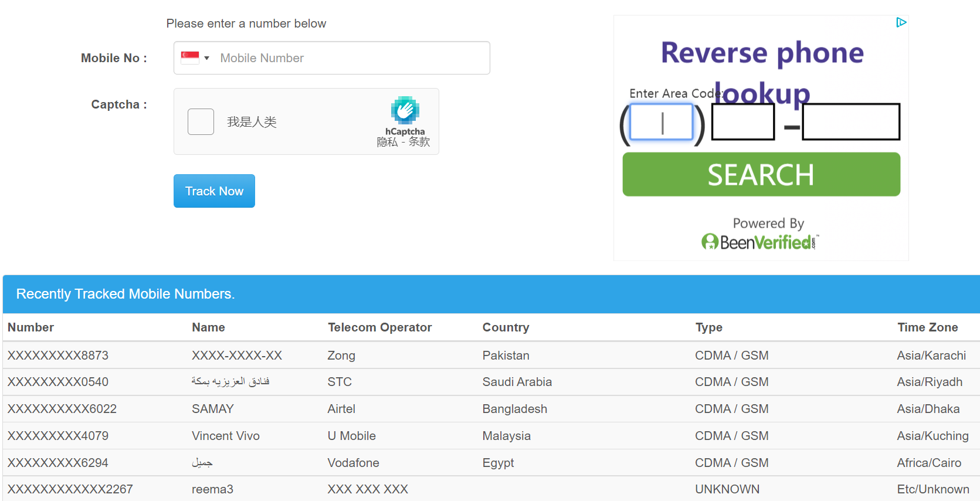Screen dimensions: 980x501
Task: Click the middle phone prefix box in ad
Action: [x=742, y=123]
